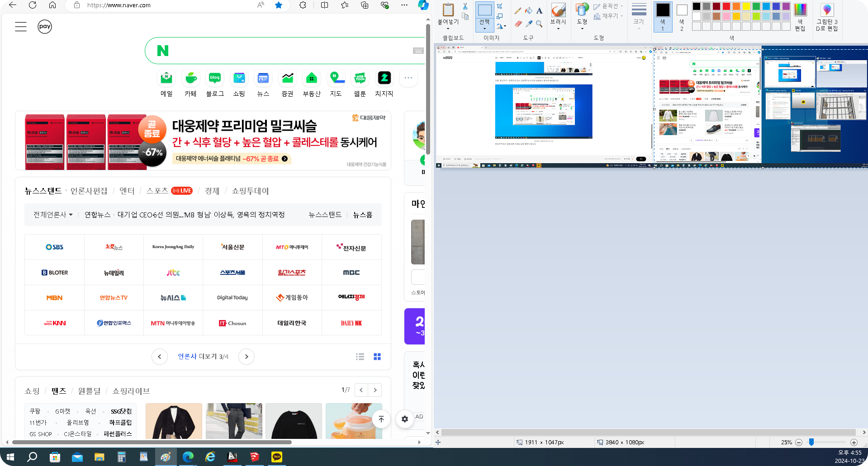
Task: Open Naver Webtoon (웹툰) shortcut
Action: tap(360, 84)
